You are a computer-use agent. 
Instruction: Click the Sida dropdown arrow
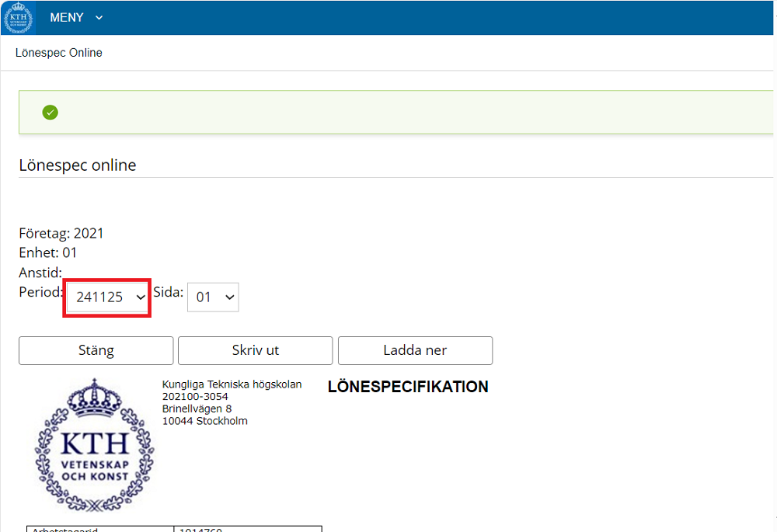tap(228, 297)
